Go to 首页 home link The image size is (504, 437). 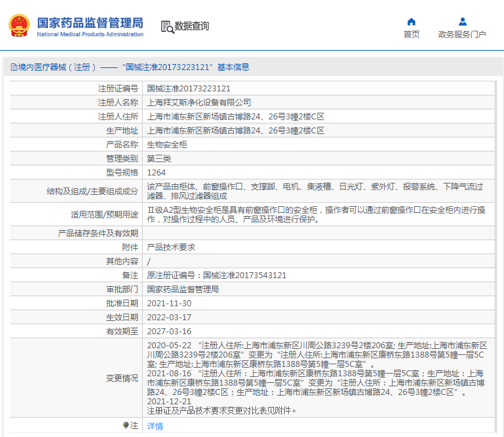tap(411, 34)
